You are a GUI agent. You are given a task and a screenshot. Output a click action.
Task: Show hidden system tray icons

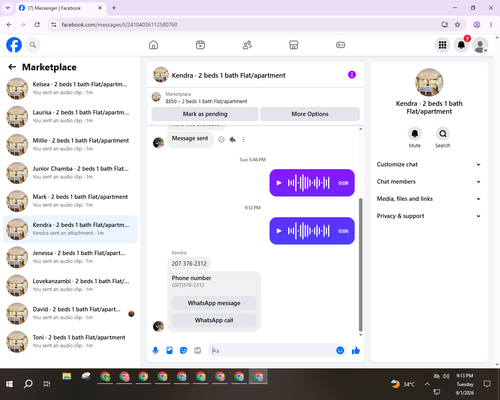point(427,384)
